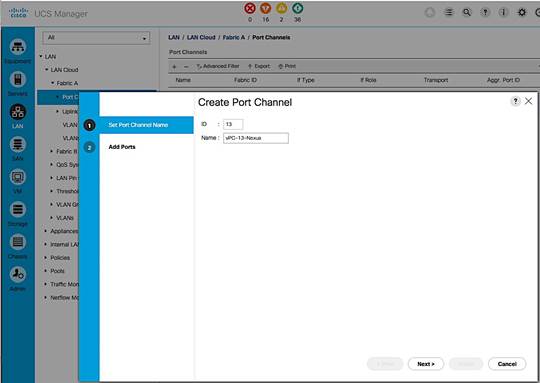The image size is (540, 383).
Task: Open the header menu list icon
Action: (x=449, y=12)
